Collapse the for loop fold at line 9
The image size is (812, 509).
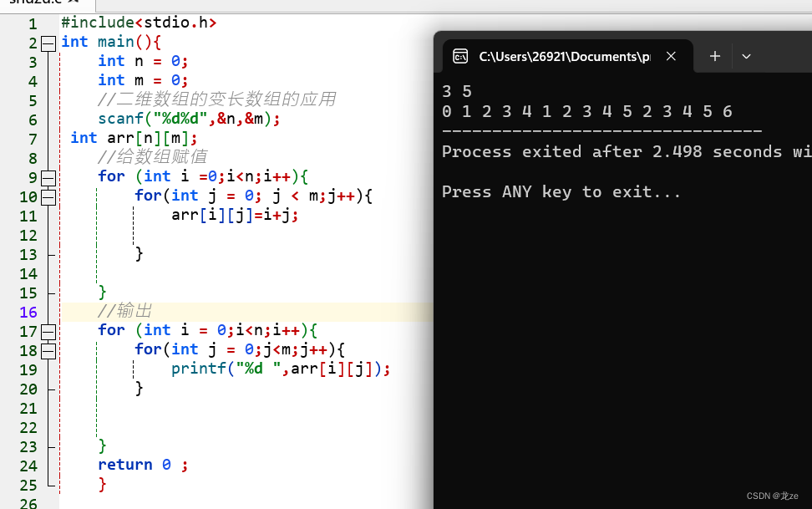(x=48, y=178)
